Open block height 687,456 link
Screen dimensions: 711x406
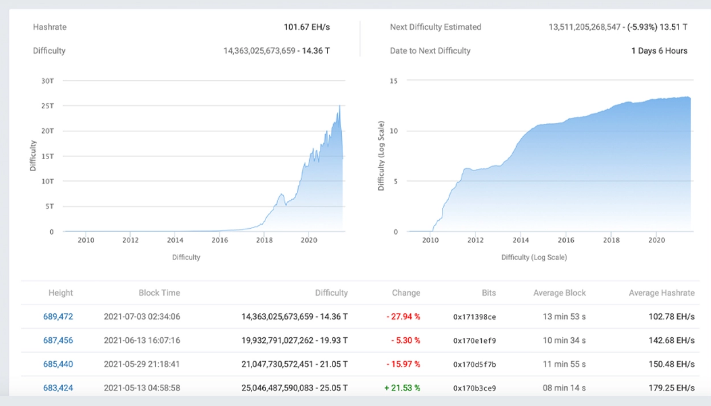point(58,340)
